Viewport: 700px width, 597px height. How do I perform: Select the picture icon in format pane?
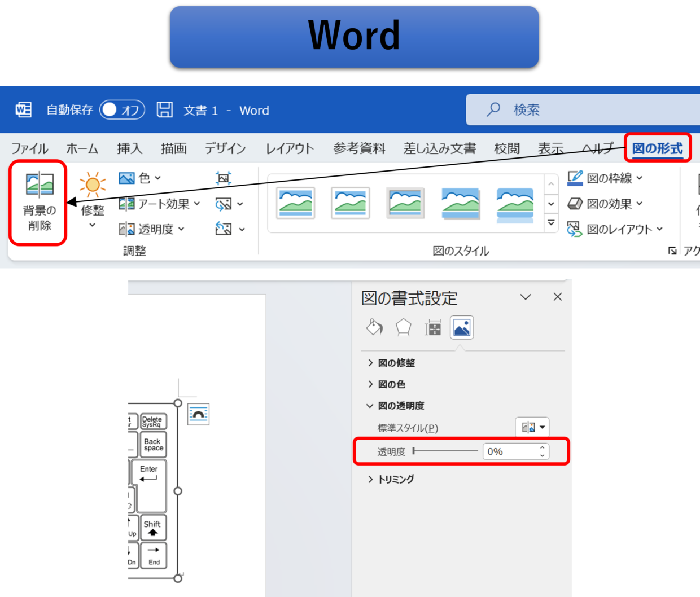[x=462, y=328]
